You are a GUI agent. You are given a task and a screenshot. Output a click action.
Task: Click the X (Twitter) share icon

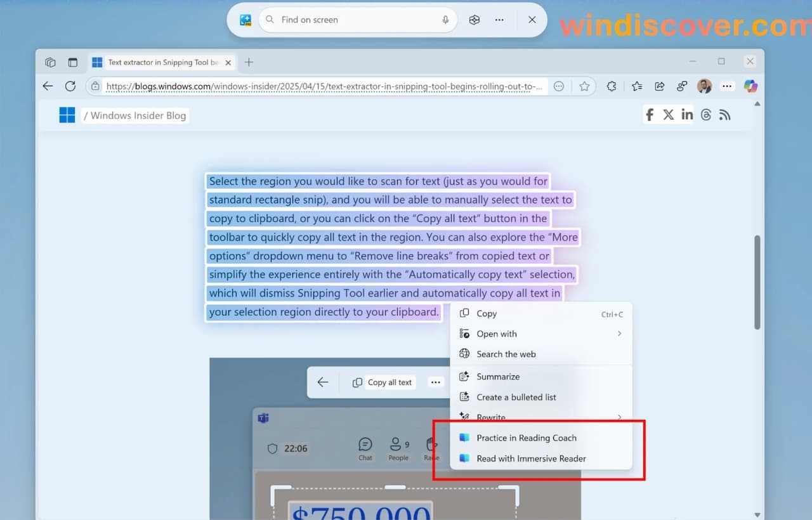tap(668, 115)
